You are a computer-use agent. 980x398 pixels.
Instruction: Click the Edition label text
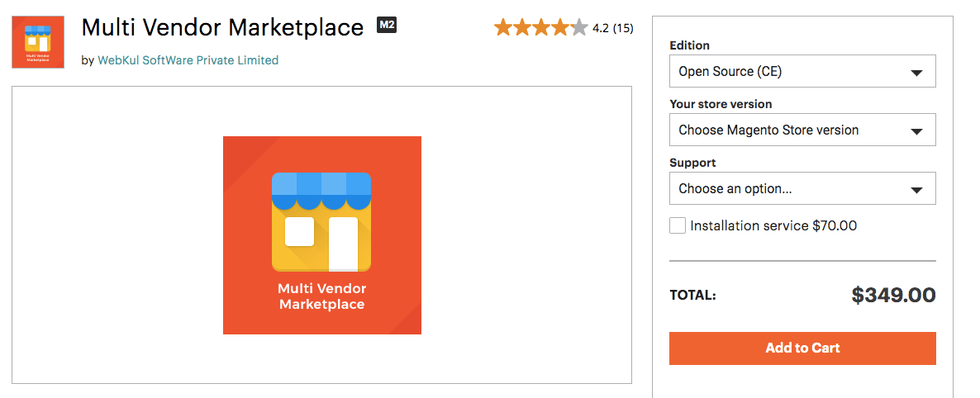tap(689, 45)
